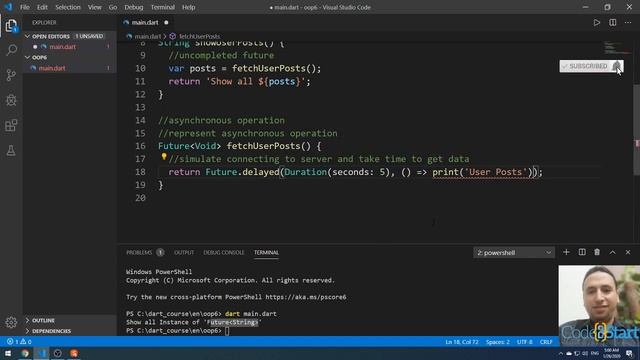Open the powershell terminal selector dropdown
640x360 pixels.
click(x=514, y=253)
